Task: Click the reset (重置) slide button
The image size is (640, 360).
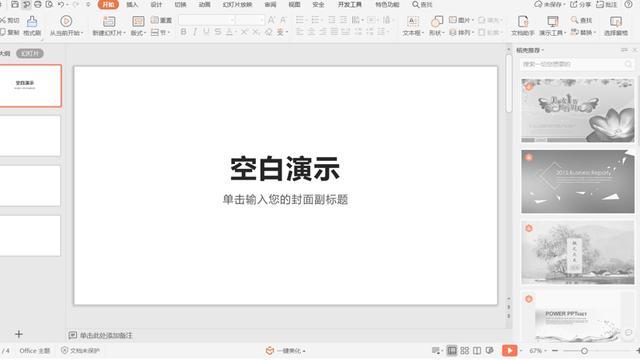Action: tap(161, 20)
